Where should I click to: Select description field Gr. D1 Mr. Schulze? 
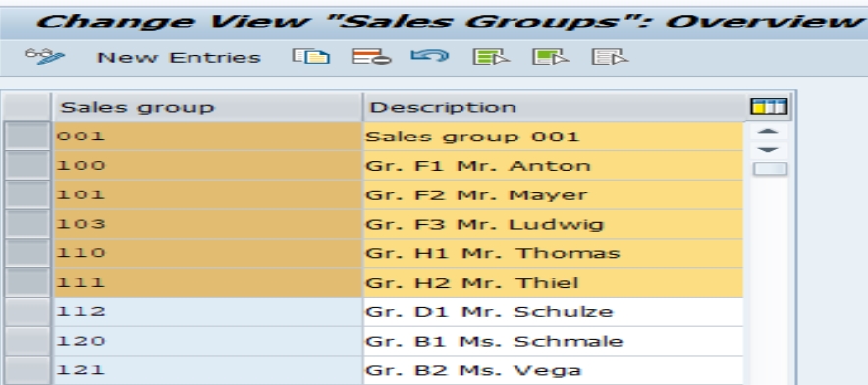[x=554, y=312]
